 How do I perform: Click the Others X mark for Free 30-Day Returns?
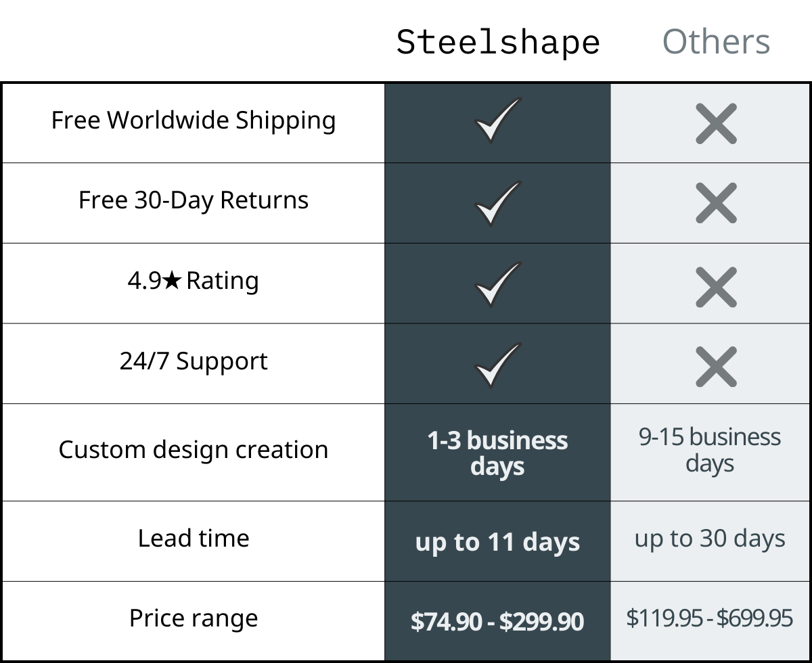pyautogui.click(x=716, y=203)
